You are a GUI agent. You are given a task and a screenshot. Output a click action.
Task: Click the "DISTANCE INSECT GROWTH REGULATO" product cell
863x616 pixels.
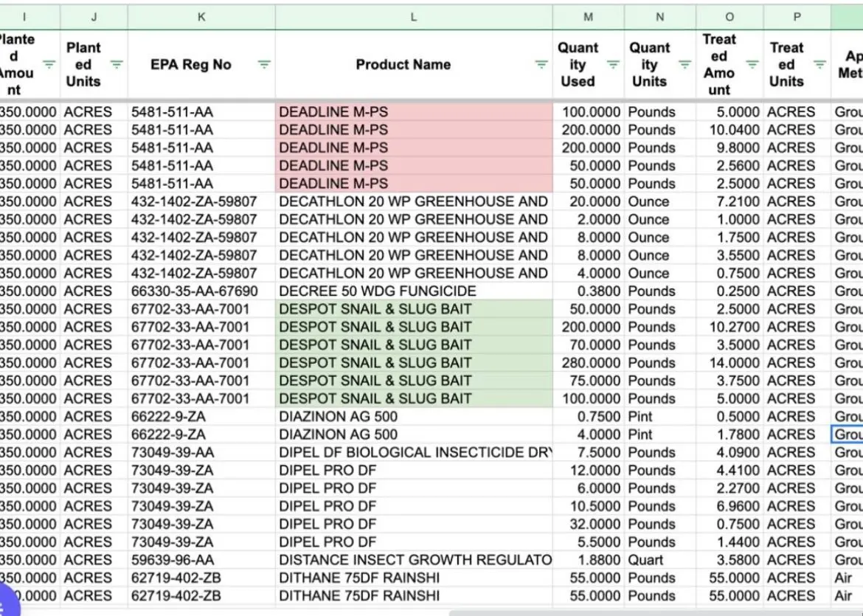tap(414, 560)
